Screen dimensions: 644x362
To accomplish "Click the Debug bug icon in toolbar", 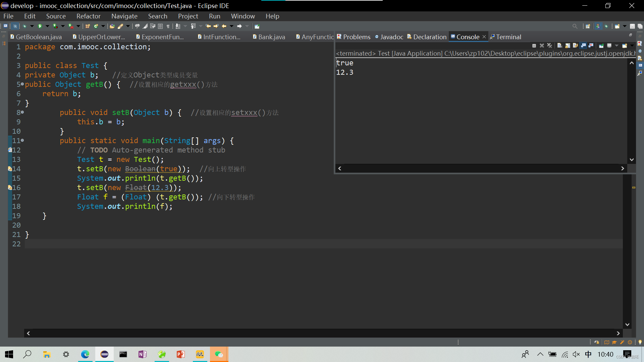I will click(x=24, y=26).
